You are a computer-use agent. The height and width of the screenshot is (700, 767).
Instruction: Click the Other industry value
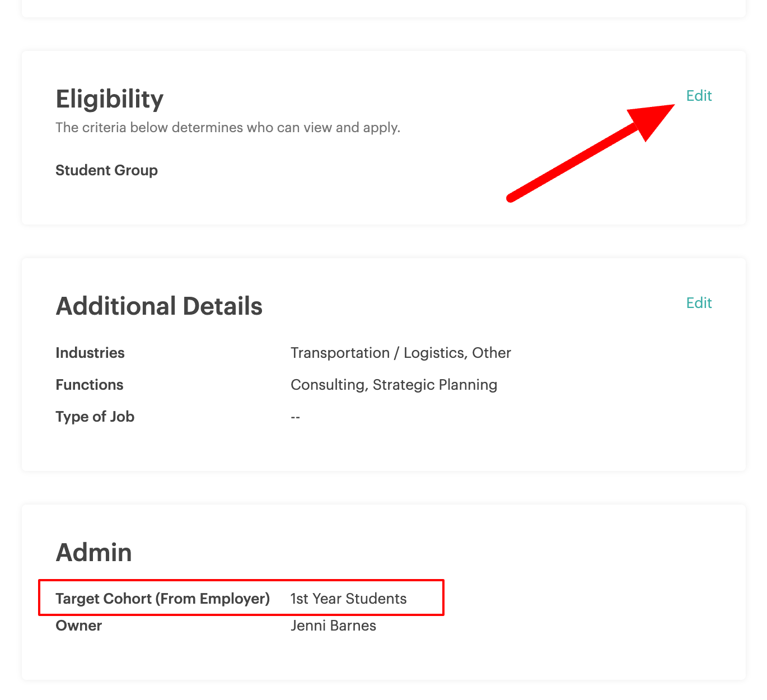(492, 353)
